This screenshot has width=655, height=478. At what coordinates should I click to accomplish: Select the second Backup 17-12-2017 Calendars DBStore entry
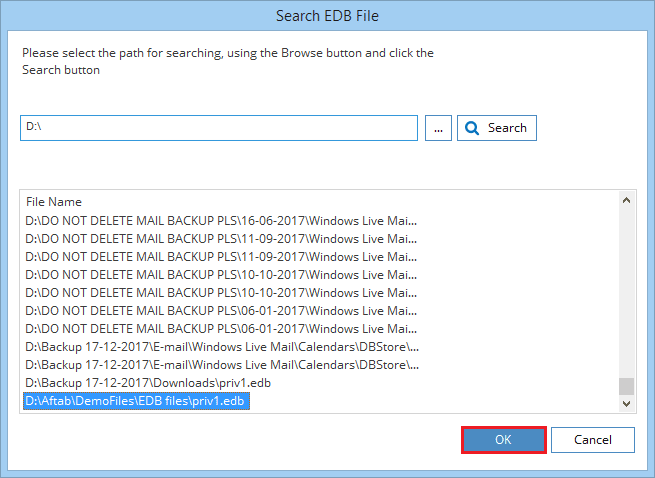coord(221,364)
